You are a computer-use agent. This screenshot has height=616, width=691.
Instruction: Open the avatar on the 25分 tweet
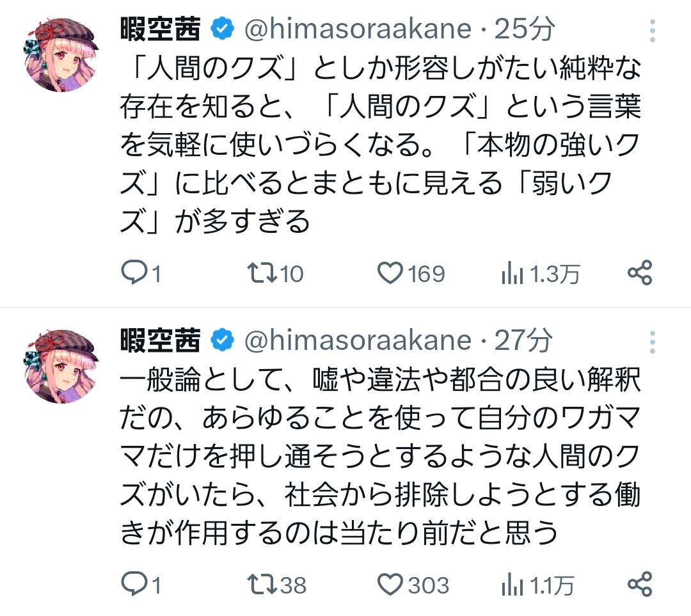(61, 55)
